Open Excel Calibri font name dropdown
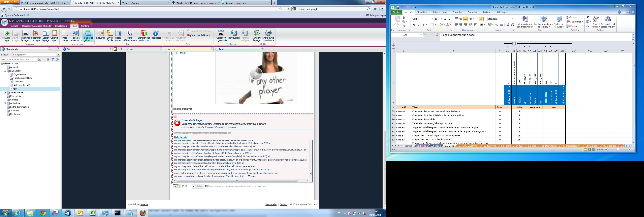Screen dimensions: 644x217 click(x=433, y=19)
